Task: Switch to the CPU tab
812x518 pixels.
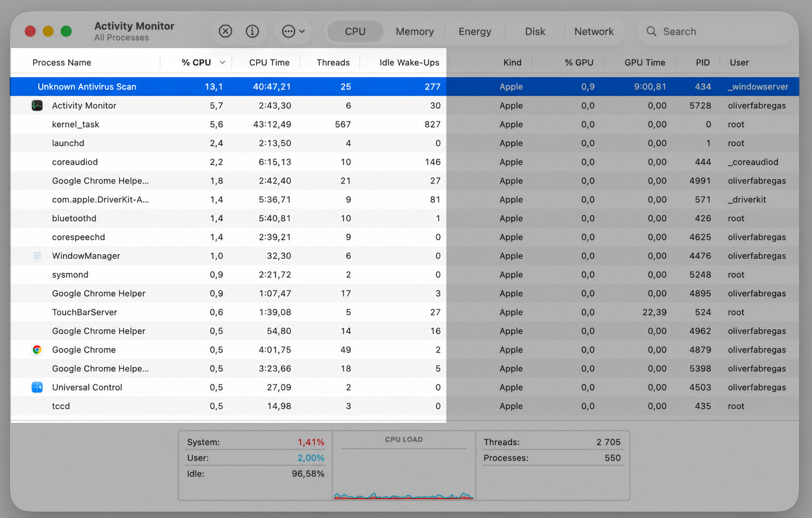Action: (355, 32)
